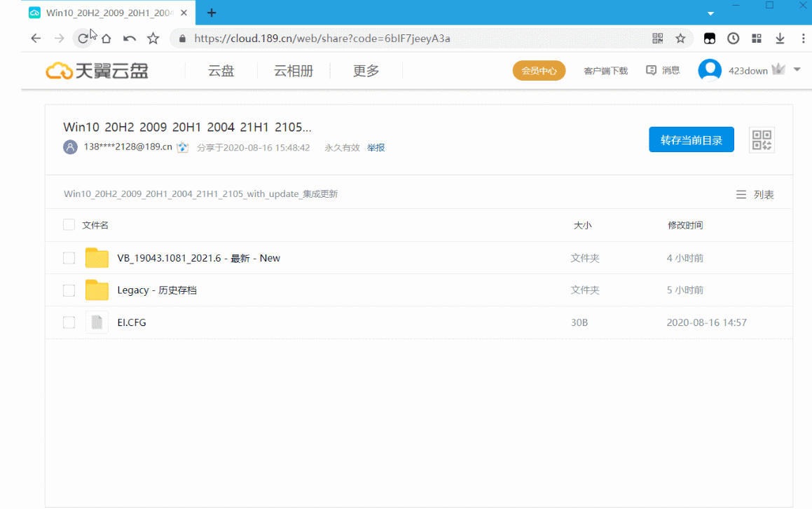Open VB_19043.1081_2021.6 - 最新 - New folder name
The width and height of the screenshot is (812, 509).
tap(199, 258)
